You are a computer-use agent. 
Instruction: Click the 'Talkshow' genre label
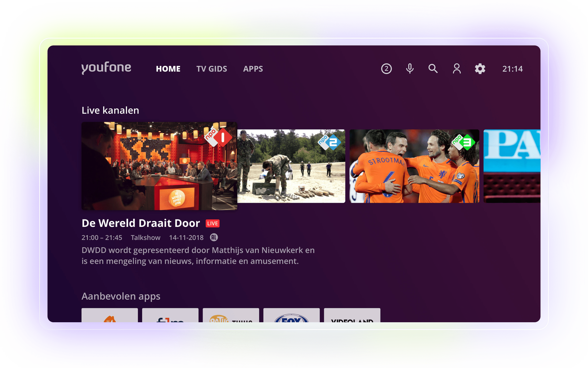[146, 238]
